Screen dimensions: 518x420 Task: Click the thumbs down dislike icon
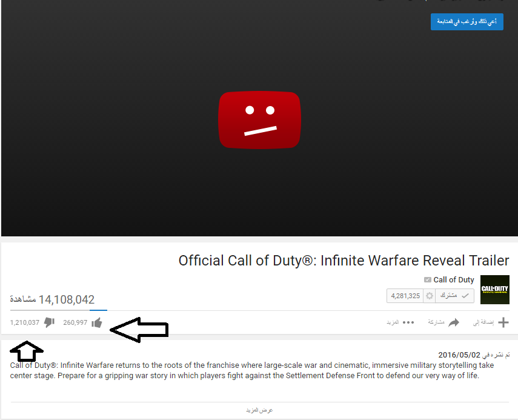(x=49, y=322)
